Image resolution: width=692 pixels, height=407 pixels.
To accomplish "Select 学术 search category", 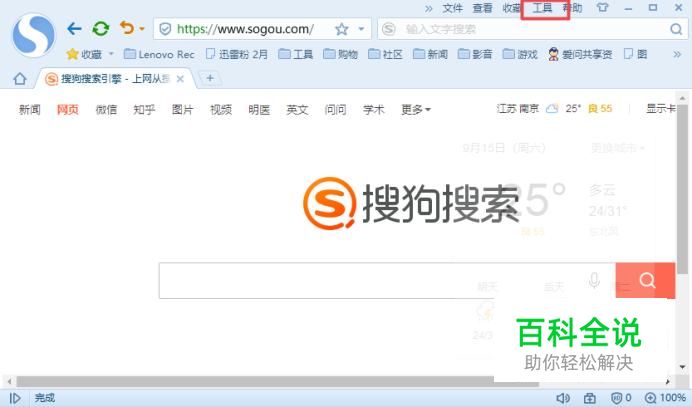I will 374,109.
